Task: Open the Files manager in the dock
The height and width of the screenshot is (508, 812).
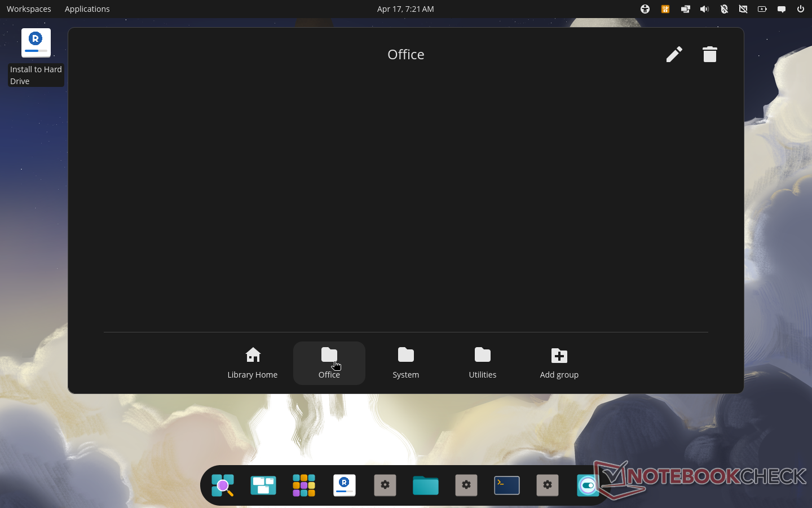Action: 426,485
